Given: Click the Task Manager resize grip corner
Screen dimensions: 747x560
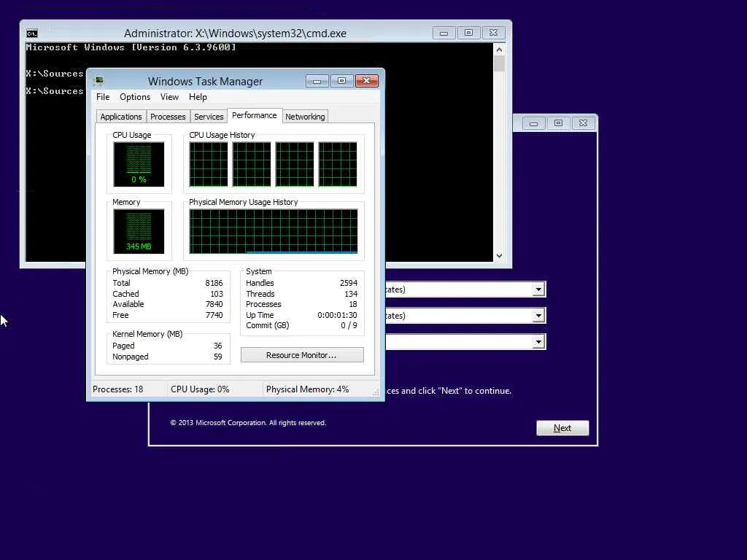Looking at the screenshot, I should 376,392.
